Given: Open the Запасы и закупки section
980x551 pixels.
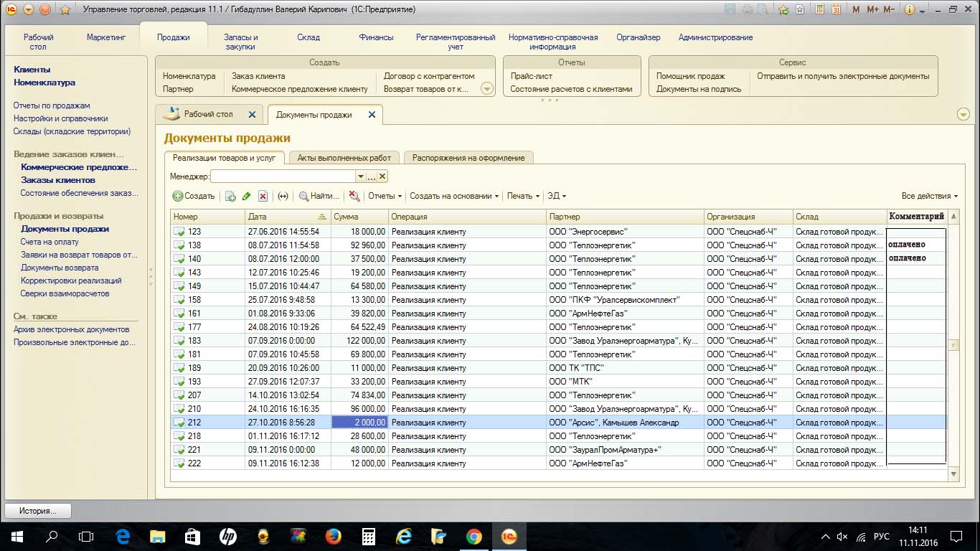Looking at the screenshot, I should (240, 42).
